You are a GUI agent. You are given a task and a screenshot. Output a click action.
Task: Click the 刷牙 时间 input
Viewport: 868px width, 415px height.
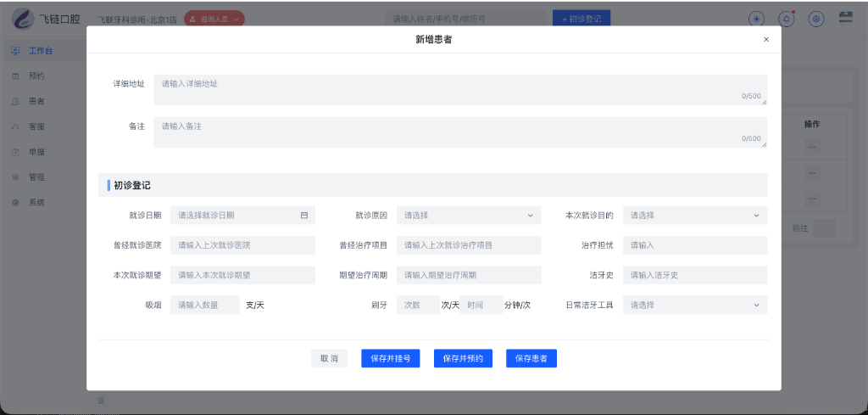(481, 305)
